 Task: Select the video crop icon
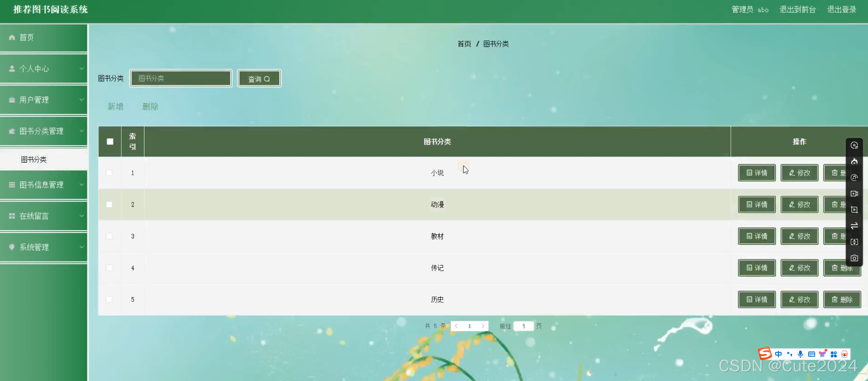click(x=854, y=210)
